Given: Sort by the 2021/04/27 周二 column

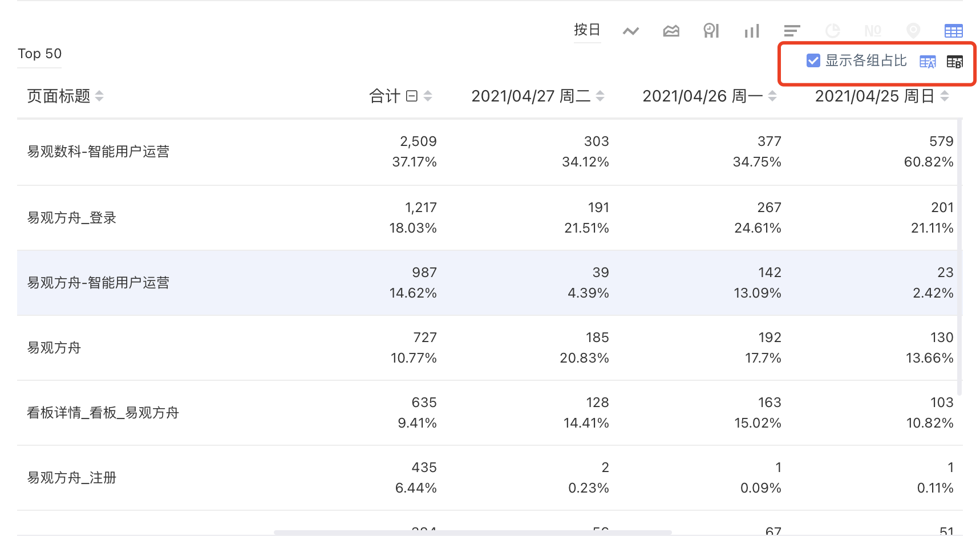Looking at the screenshot, I should click(600, 96).
